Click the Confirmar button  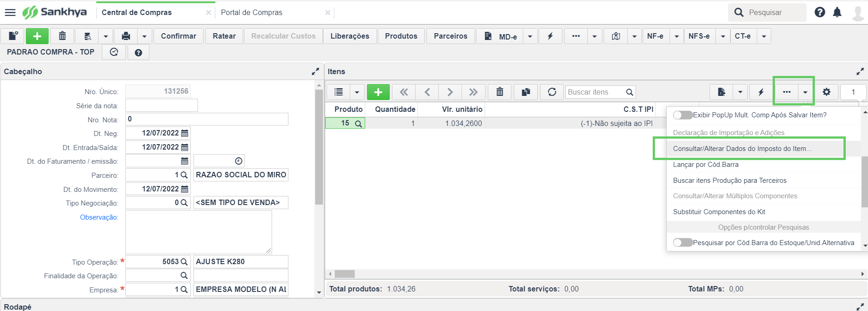(179, 36)
